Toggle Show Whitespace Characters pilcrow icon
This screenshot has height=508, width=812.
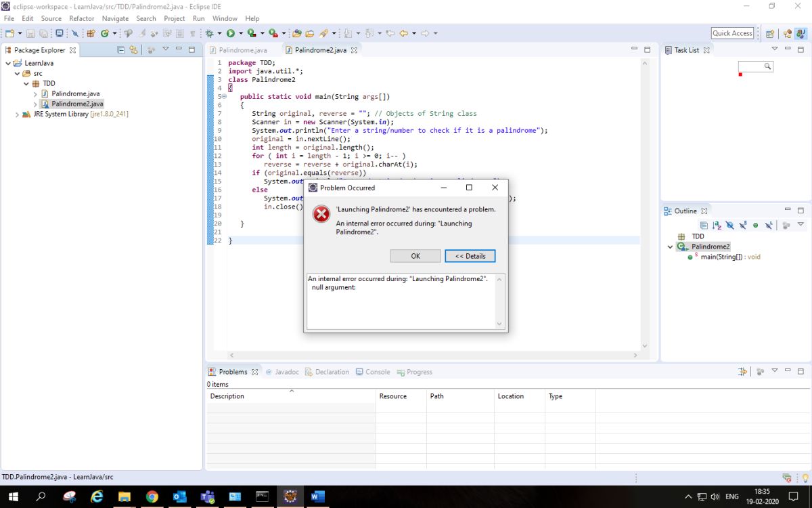[193, 33]
